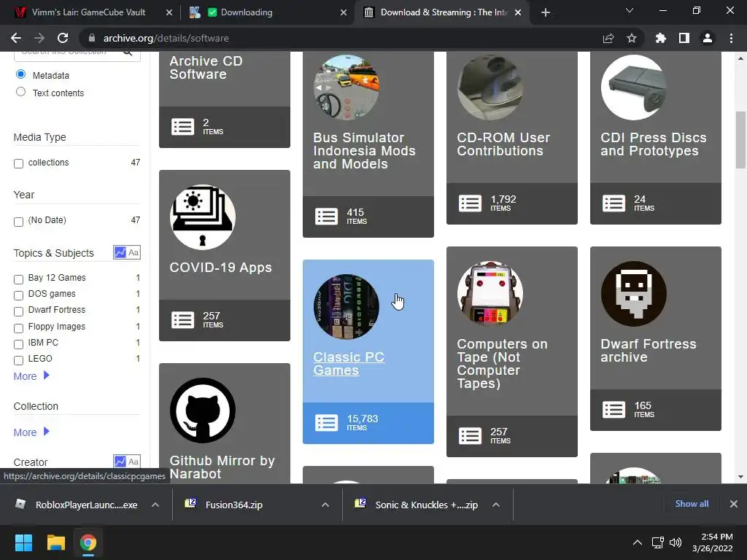Open RobloxPlayerLauncher download options arrow
The height and width of the screenshot is (560, 747).
coord(155,505)
